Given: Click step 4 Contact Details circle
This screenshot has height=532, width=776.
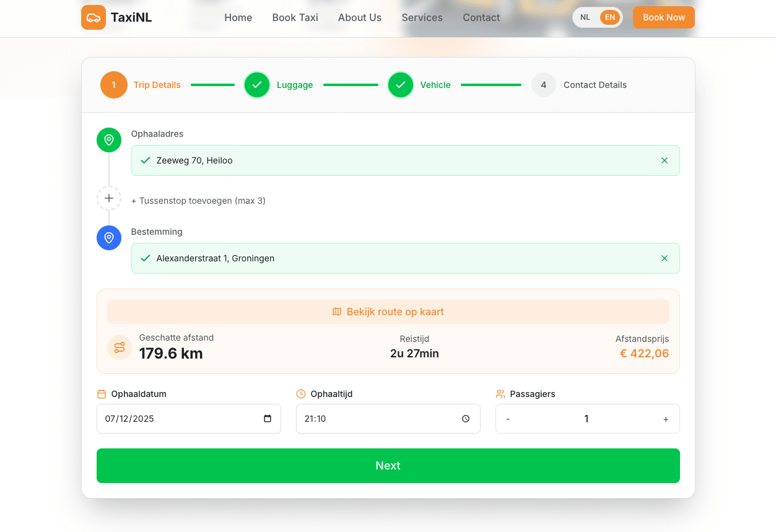Looking at the screenshot, I should click(543, 85).
